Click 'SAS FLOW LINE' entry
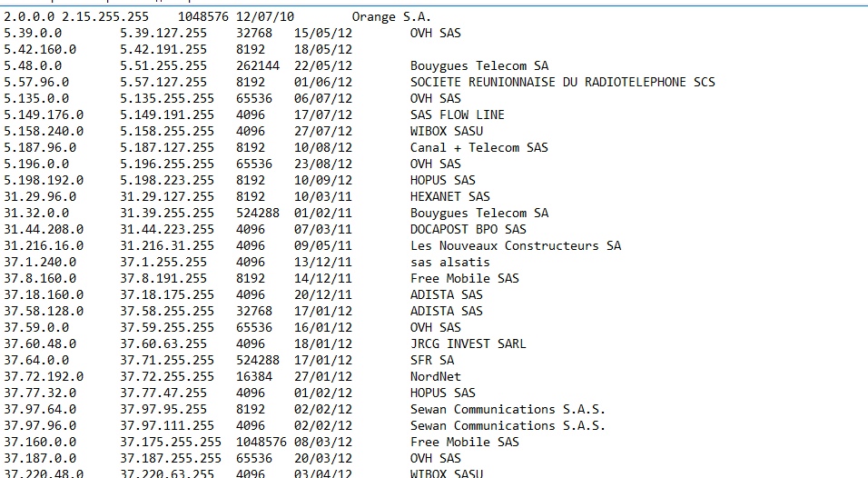The image size is (868, 478). (458, 115)
